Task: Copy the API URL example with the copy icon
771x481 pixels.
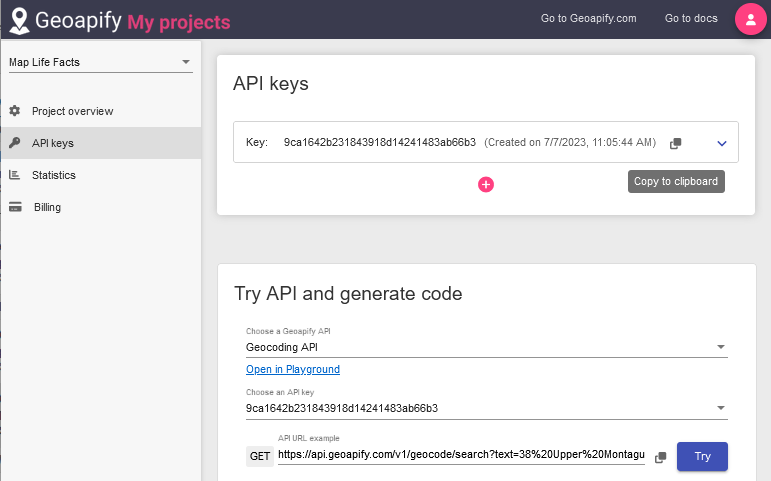Action: [661, 457]
